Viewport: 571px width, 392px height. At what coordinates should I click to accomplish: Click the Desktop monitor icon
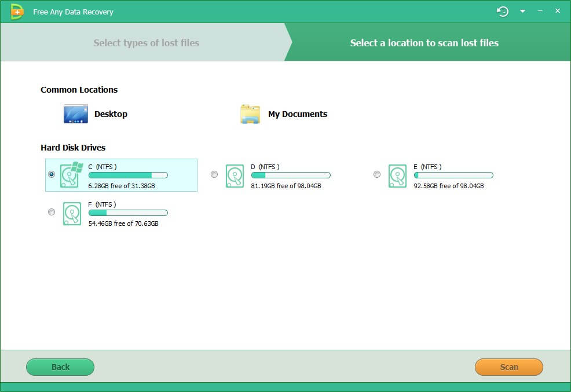click(x=76, y=114)
